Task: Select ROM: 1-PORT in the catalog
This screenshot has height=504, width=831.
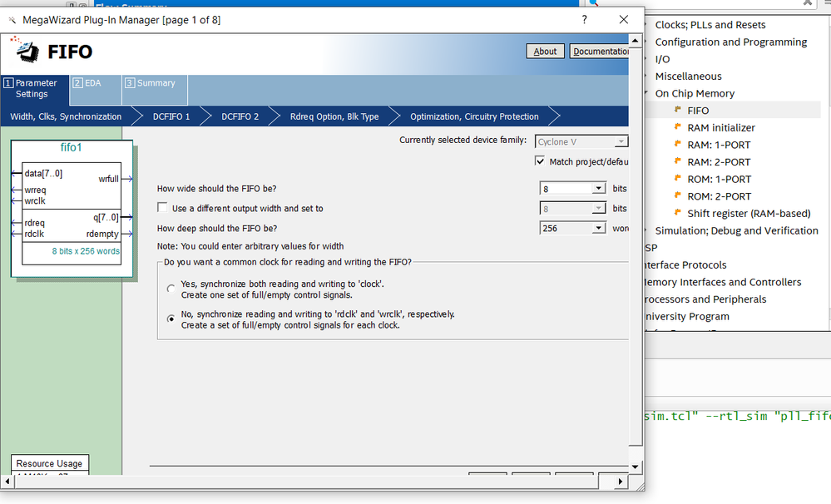Action: 720,179
